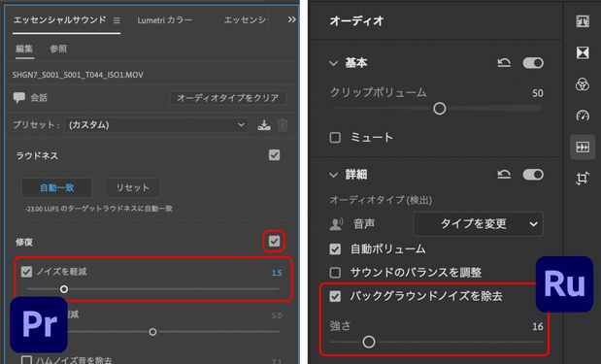This screenshot has width=601, height=364.
Task: Save preset with download icon
Action: (264, 125)
